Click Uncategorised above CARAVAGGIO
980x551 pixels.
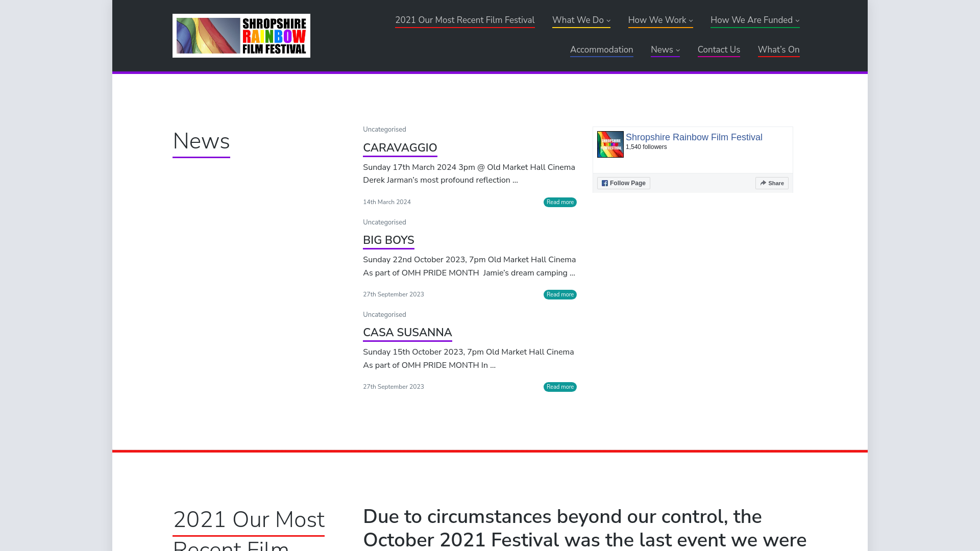(384, 130)
